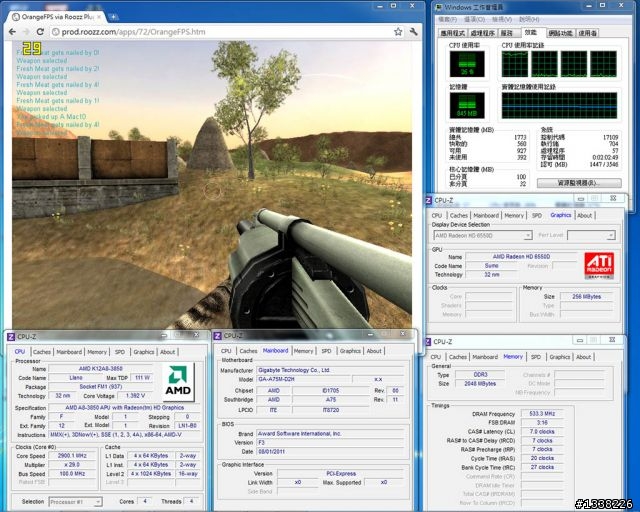Click the memory size "2048 MBytes"
The height and width of the screenshot is (512, 640).
pyautogui.click(x=480, y=384)
